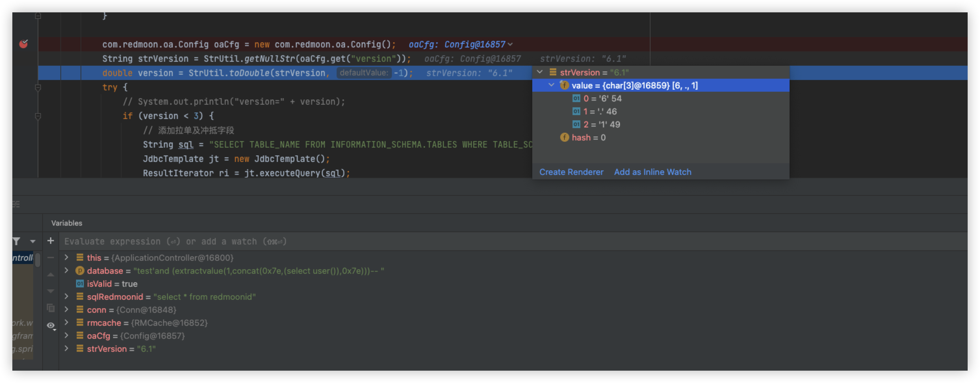Click the Evaluate expression input field
980x383 pixels.
point(175,241)
